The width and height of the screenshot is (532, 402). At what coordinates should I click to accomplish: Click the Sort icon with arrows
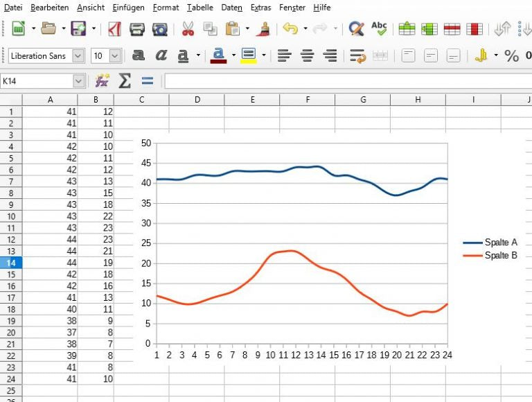pyautogui.click(x=502, y=29)
